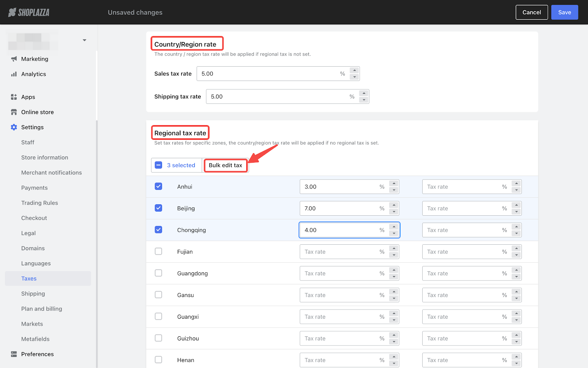Image resolution: width=588 pixels, height=368 pixels.
Task: Click the Marketing megaphone icon
Action: coord(14,59)
